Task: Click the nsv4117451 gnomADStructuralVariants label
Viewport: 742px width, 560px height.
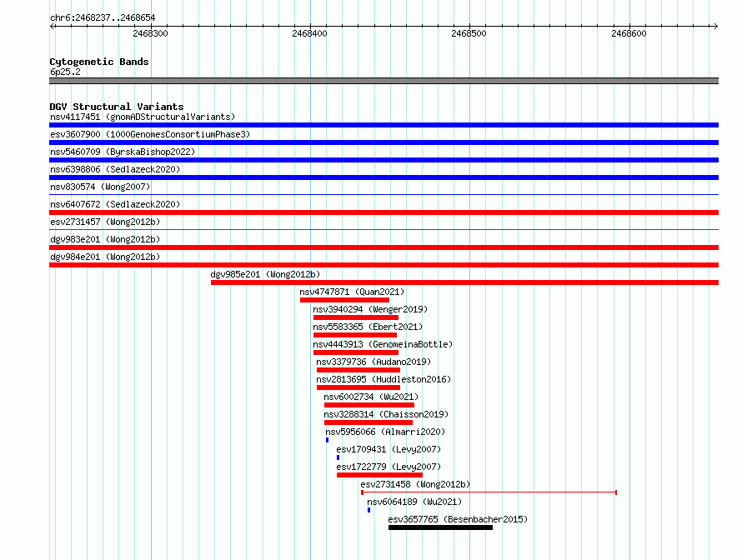Action: point(143,117)
